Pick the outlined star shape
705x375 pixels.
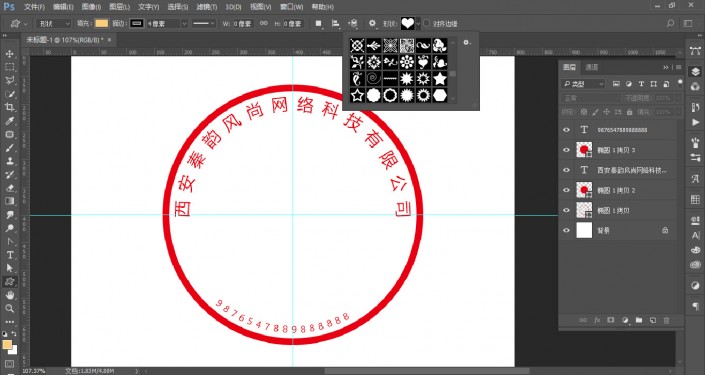point(357,95)
